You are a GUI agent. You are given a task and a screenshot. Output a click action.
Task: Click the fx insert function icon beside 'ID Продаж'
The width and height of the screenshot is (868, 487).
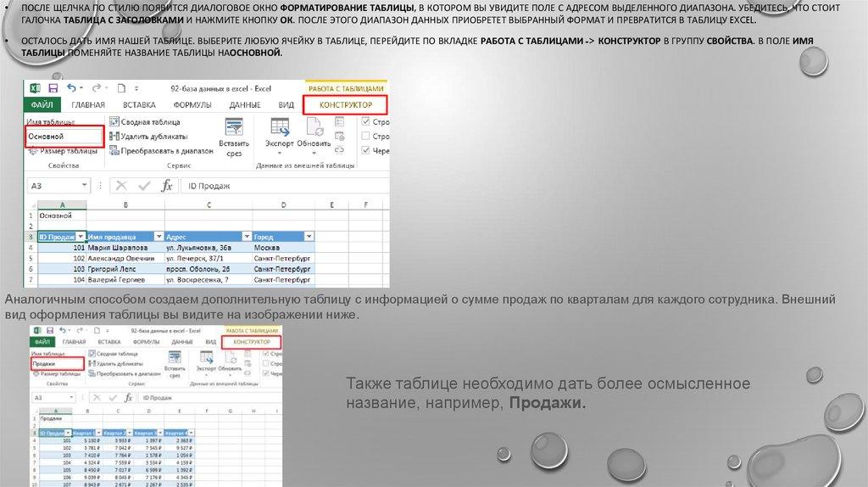click(x=167, y=186)
